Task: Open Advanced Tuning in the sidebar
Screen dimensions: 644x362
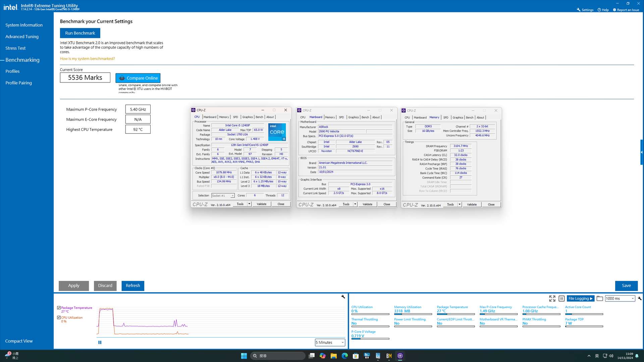Action: click(x=22, y=37)
